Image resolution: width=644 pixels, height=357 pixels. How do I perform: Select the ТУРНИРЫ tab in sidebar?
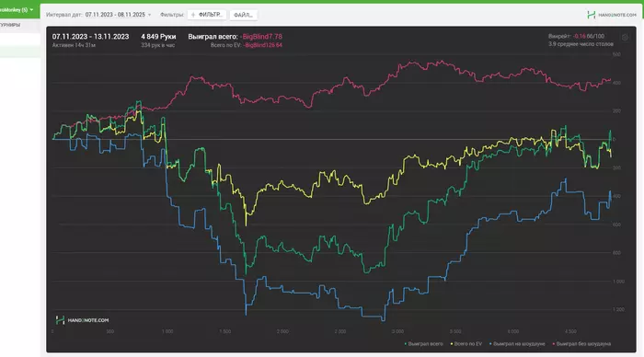click(x=10, y=25)
